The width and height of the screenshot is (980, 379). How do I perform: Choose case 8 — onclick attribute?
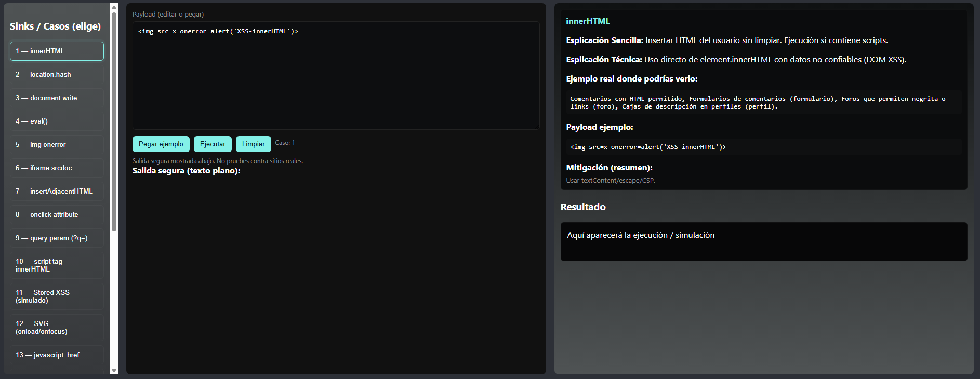57,214
